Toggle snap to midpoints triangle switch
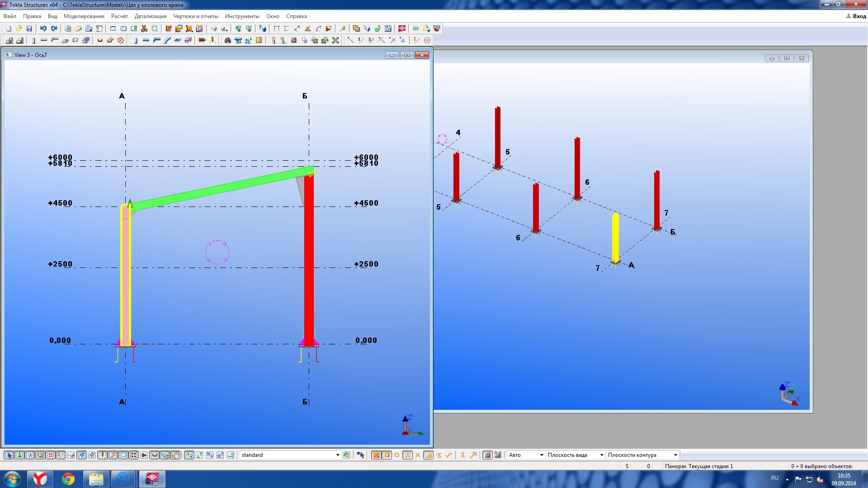This screenshot has width=868, height=488. (407, 455)
